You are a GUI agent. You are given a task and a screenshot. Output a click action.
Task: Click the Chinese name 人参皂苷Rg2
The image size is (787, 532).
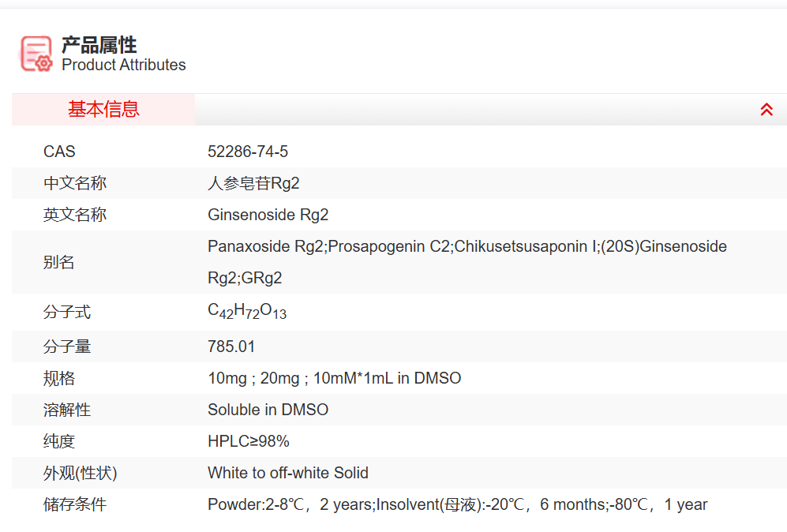[253, 183]
